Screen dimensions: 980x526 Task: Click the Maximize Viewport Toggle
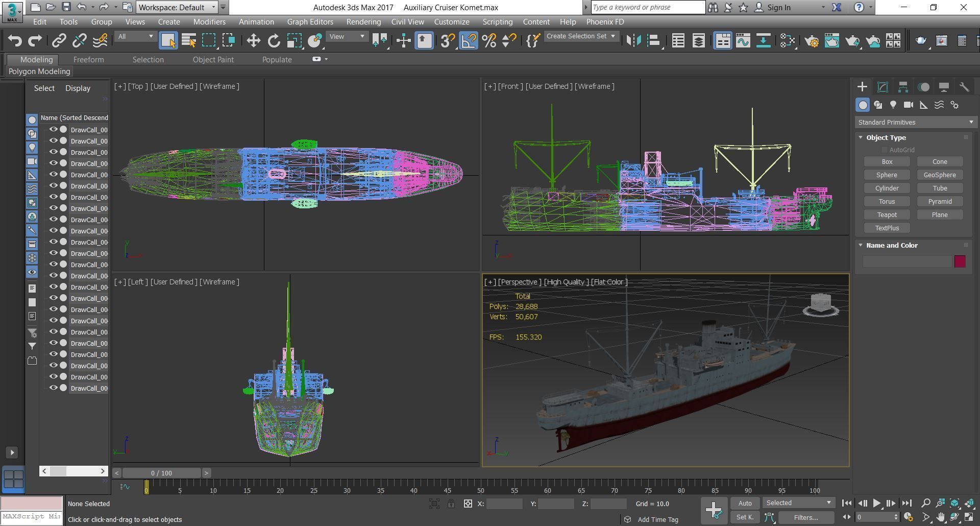[969, 517]
